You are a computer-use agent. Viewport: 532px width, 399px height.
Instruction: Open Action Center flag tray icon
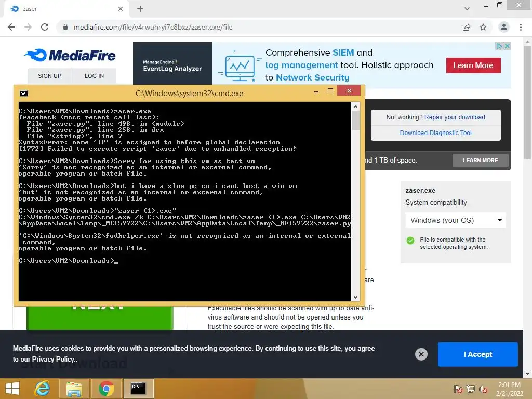pyautogui.click(x=458, y=389)
